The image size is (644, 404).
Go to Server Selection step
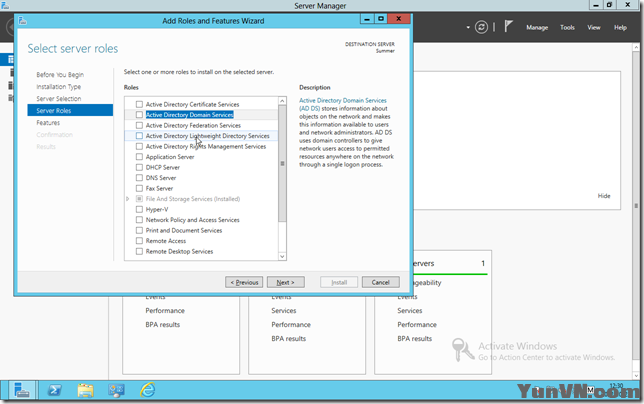pyautogui.click(x=59, y=99)
